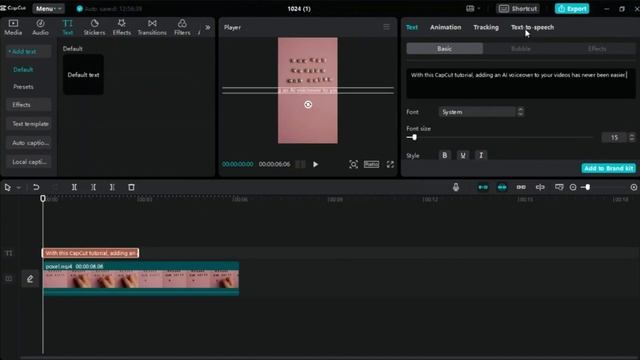
Task: Open Effects in text sidebar
Action: pos(28,104)
